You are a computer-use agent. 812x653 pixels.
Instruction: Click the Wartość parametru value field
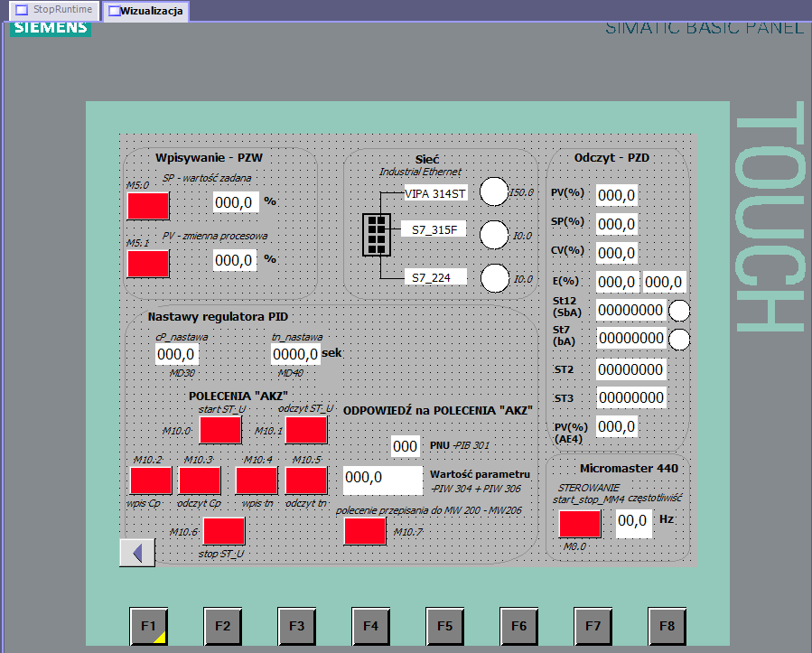pyautogui.click(x=383, y=480)
